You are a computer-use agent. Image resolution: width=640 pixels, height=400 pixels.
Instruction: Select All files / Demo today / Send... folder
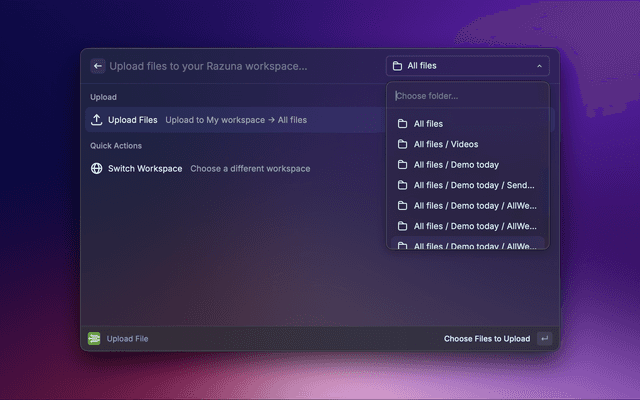point(473,185)
